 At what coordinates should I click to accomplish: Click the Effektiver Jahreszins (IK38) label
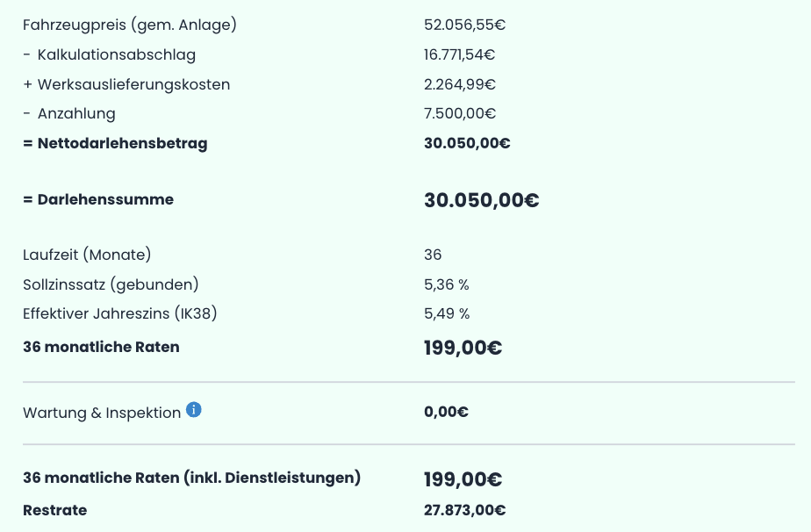120,313
